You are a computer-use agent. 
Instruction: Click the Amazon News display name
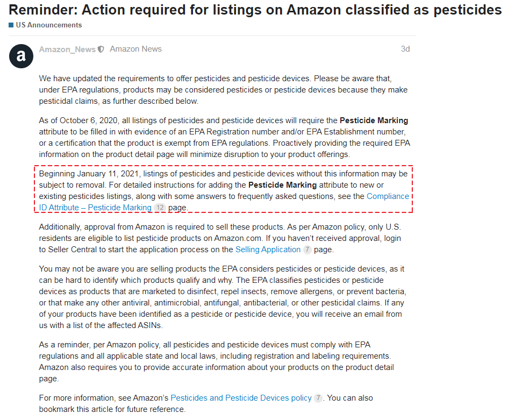(x=135, y=49)
